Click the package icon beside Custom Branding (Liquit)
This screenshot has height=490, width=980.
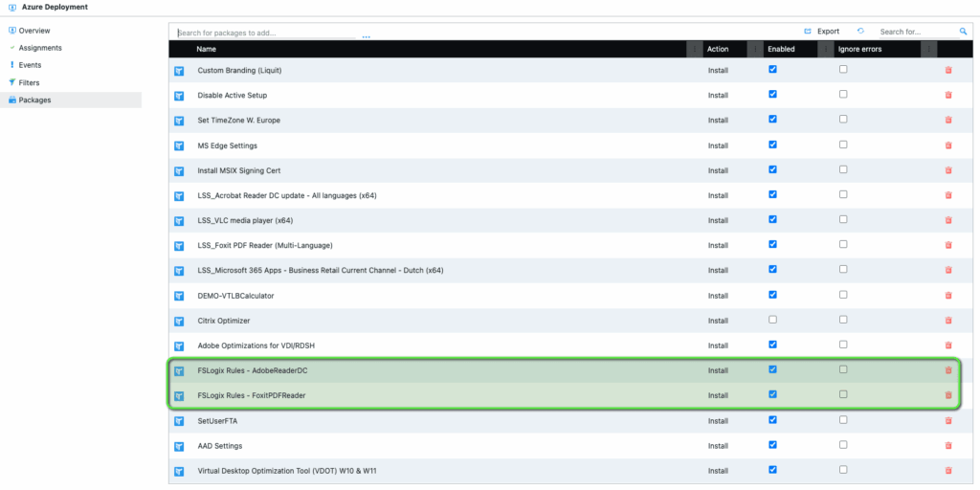(179, 71)
